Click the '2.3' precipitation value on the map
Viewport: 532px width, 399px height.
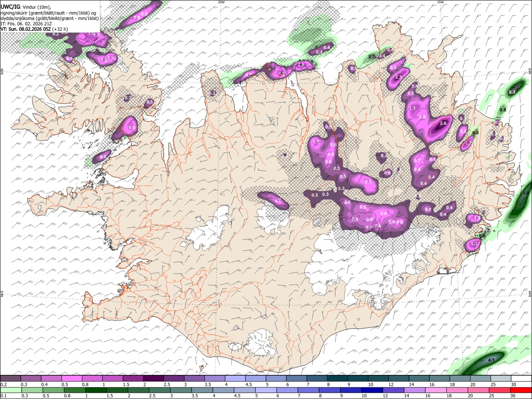point(399,77)
